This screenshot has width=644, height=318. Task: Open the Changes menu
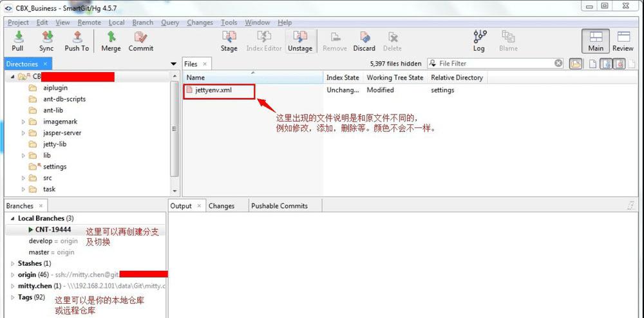pyautogui.click(x=200, y=23)
